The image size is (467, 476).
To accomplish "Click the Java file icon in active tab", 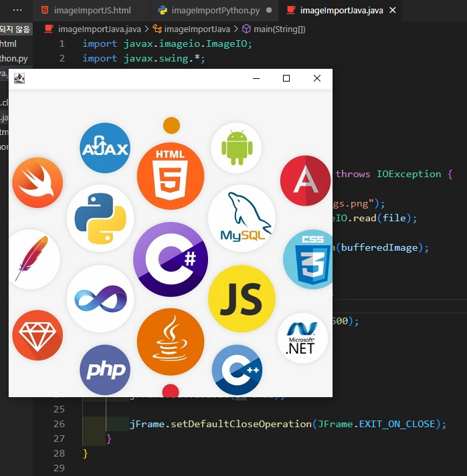I will pyautogui.click(x=291, y=10).
